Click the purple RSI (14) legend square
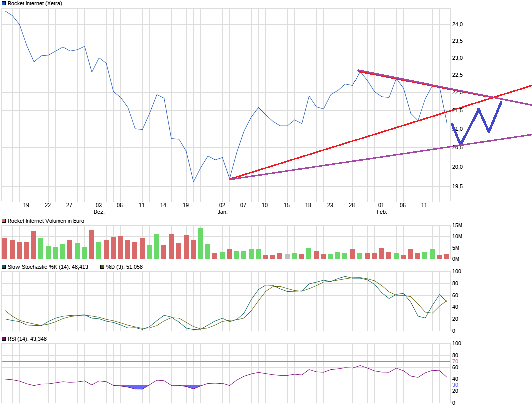This screenshot has height=408, width=532. click(x=4, y=339)
